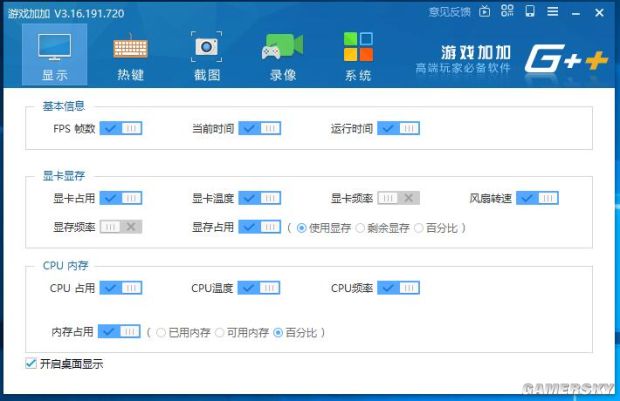Toggle the 风扇转速 fan speed switch
Viewport: 620px width, 401px height.
point(537,198)
